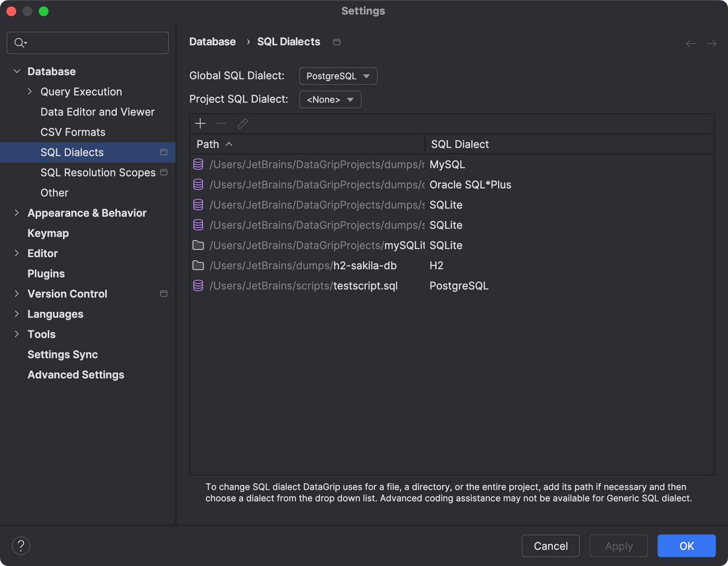Open help via the question mark icon
The image size is (728, 566).
click(x=21, y=545)
